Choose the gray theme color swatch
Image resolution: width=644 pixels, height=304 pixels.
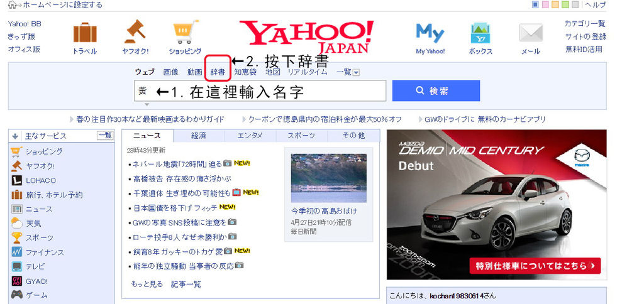coord(575,4)
